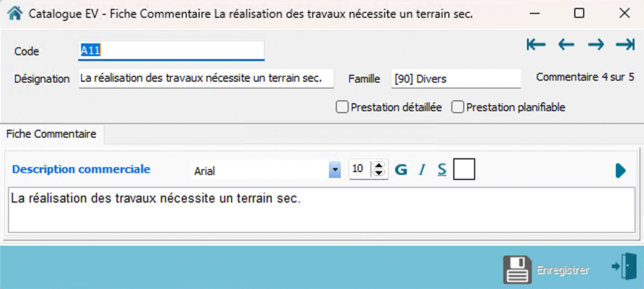Click the Désignation input field

pos(206,79)
